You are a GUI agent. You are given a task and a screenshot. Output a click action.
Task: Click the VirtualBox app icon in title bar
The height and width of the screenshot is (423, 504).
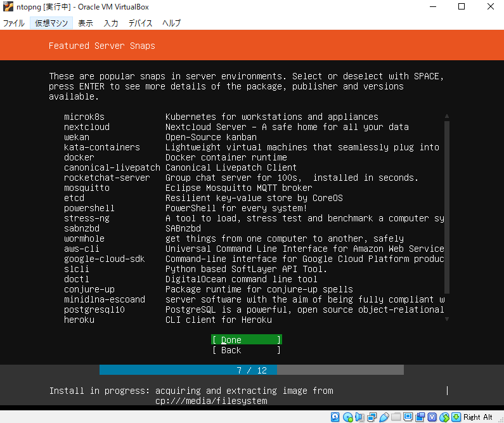pos(8,6)
